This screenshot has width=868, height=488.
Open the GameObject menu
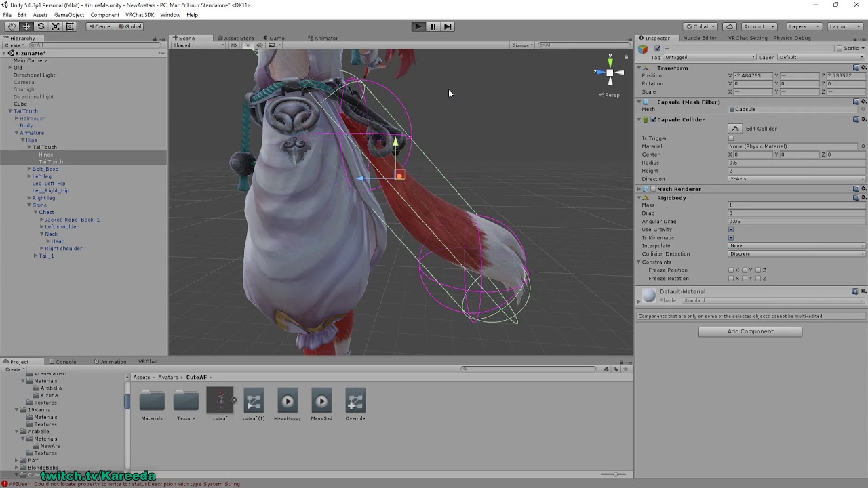click(69, 15)
